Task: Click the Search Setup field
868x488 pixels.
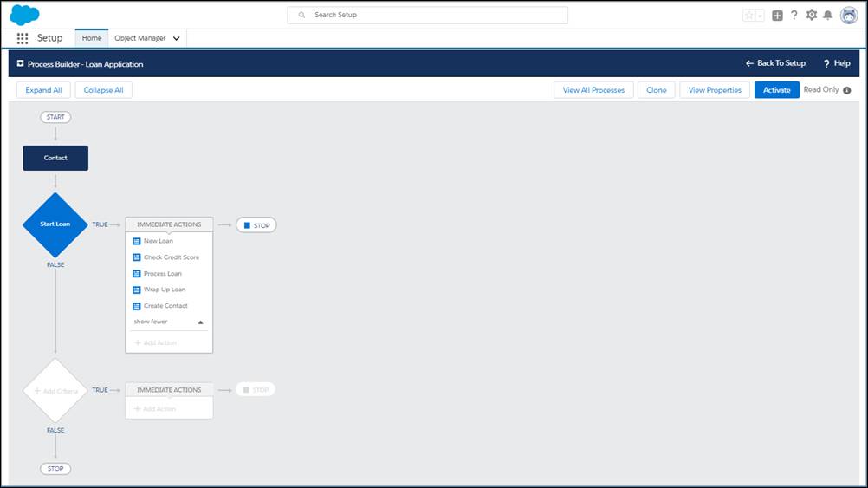Action: click(427, 15)
